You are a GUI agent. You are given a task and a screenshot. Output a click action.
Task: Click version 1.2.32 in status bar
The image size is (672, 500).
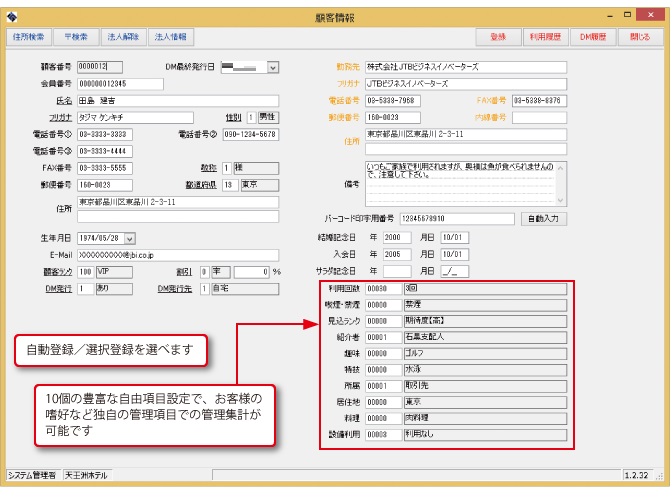point(637,475)
